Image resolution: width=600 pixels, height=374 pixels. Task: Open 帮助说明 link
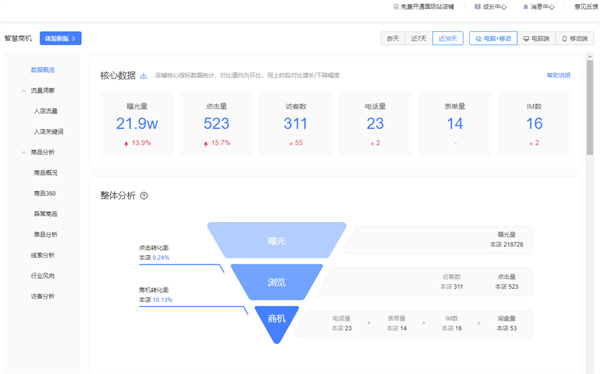tap(558, 75)
